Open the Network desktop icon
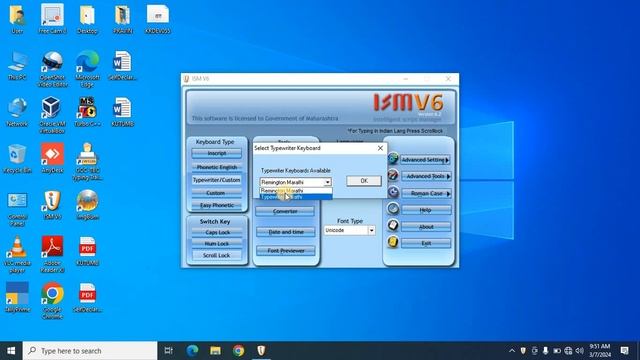 pyautogui.click(x=17, y=112)
